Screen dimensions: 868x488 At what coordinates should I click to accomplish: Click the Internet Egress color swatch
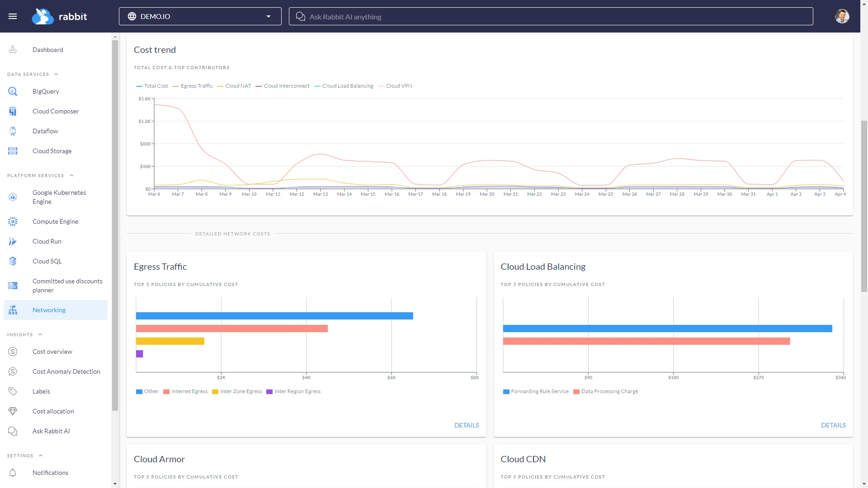tap(167, 392)
